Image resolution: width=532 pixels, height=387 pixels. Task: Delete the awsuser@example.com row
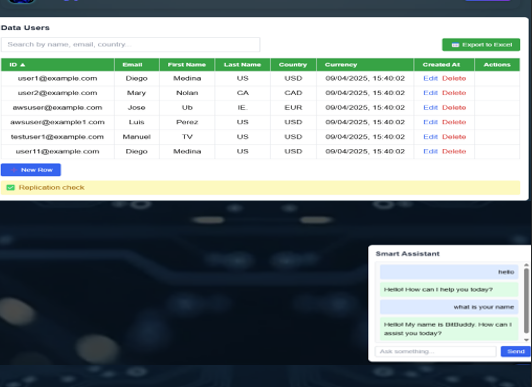[x=454, y=108]
